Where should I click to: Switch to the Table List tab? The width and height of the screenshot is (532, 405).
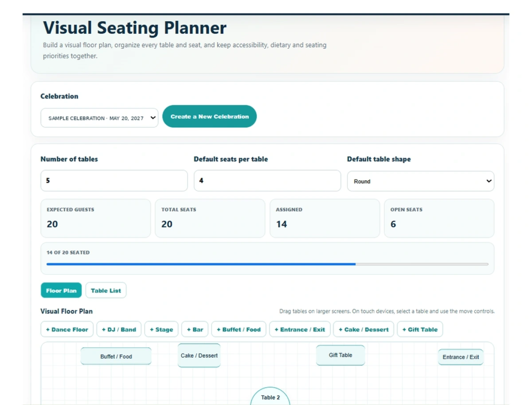[x=106, y=290]
